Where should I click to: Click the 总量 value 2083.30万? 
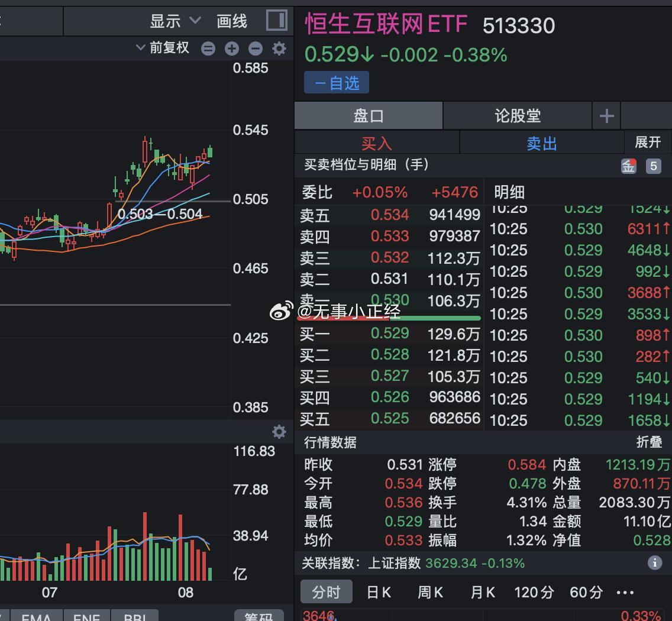634,502
